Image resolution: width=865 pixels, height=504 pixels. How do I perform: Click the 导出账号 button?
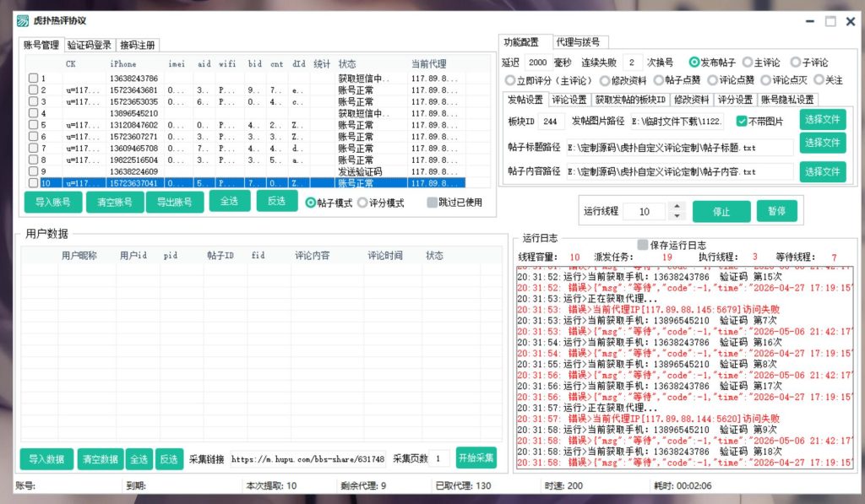point(174,202)
